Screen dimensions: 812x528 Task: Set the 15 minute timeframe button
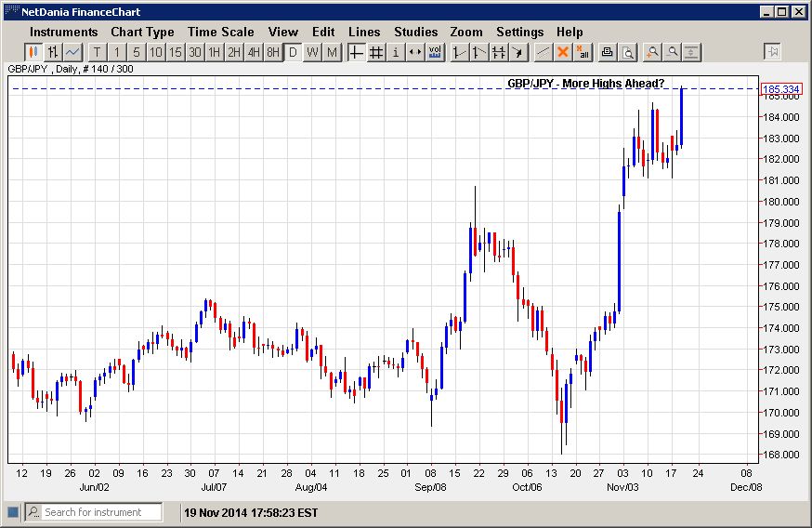click(176, 52)
